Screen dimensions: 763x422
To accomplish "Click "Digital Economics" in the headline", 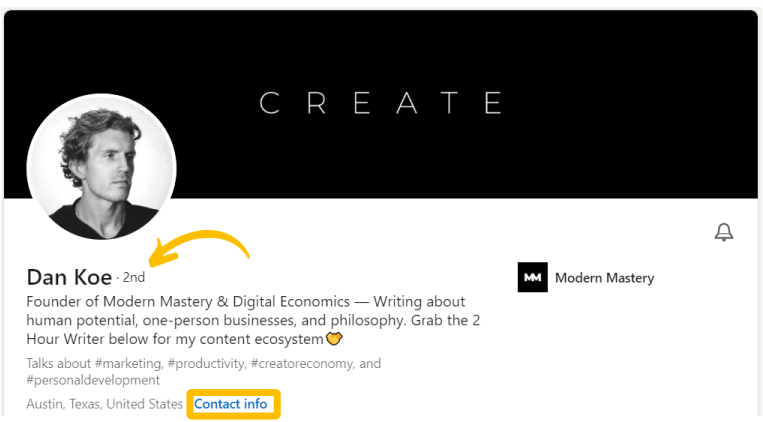I will point(291,302).
